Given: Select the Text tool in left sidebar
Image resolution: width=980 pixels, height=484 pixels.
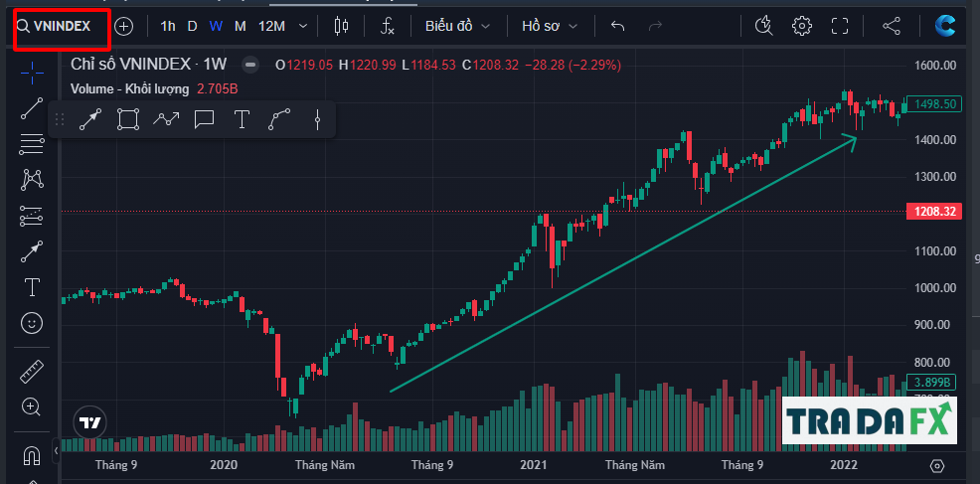Looking at the screenshot, I should click(32, 287).
